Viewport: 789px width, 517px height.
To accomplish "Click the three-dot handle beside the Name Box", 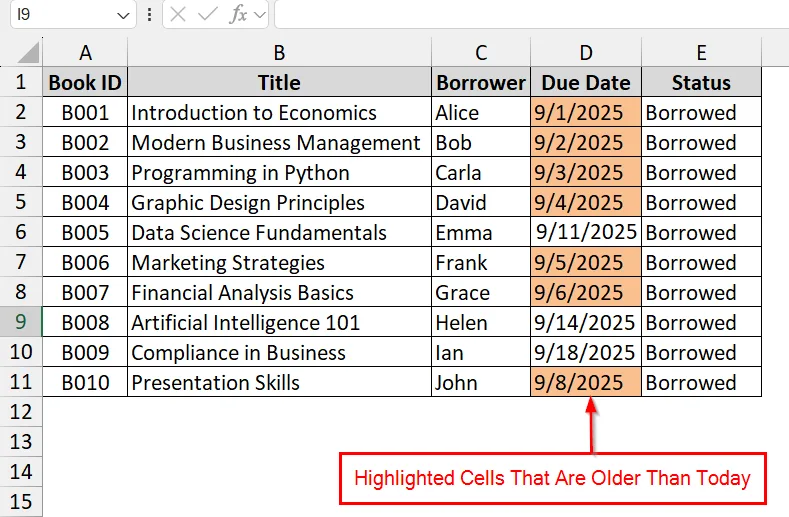I will pyautogui.click(x=149, y=15).
